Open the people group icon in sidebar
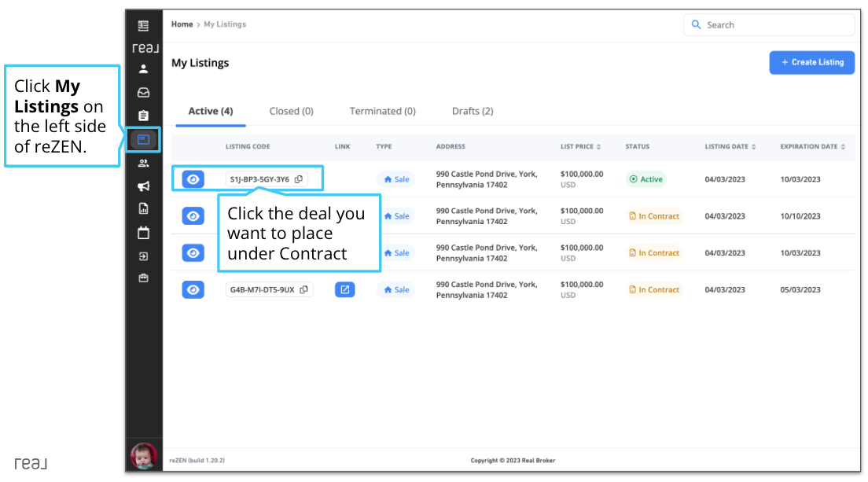868x482 pixels. pyautogui.click(x=143, y=164)
